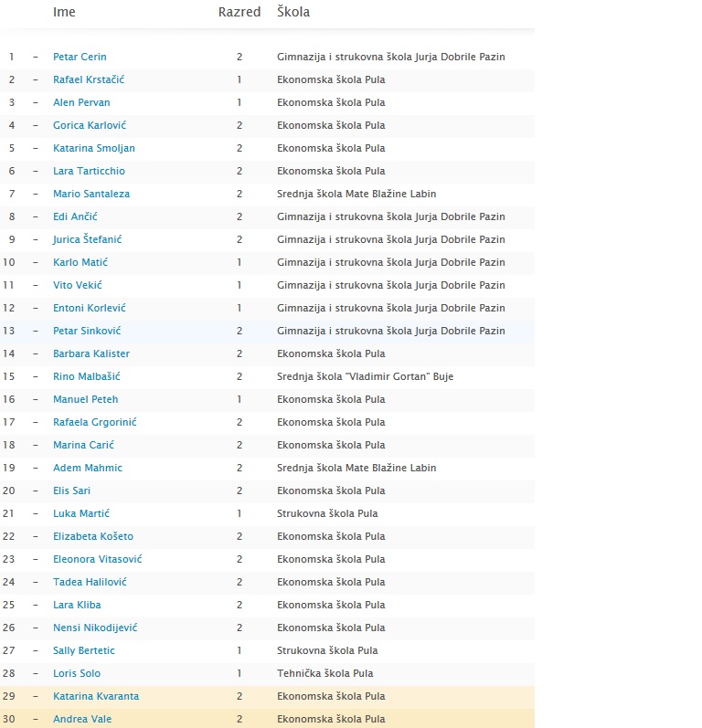
Task: Click rank number 29 in Katarina Kvaranta's row
Action: point(9,696)
